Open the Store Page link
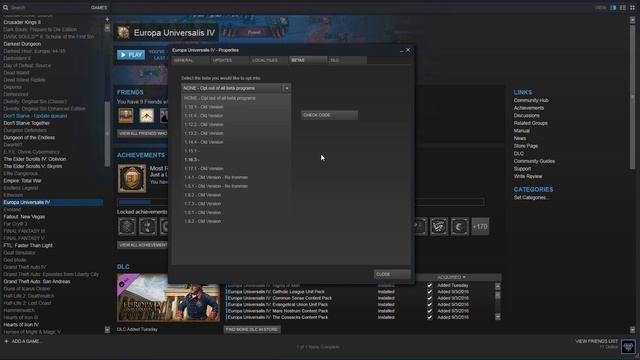Screen dimensions: 640x360 [526, 146]
